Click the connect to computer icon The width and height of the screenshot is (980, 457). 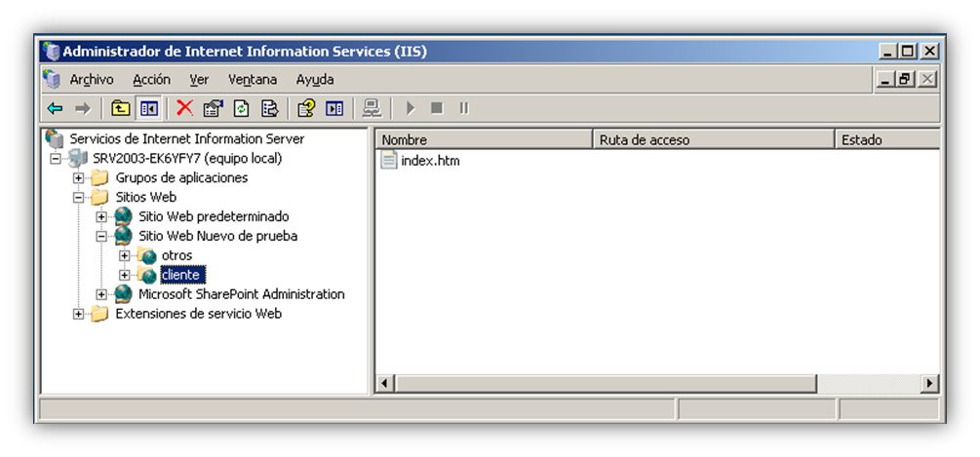[x=372, y=108]
